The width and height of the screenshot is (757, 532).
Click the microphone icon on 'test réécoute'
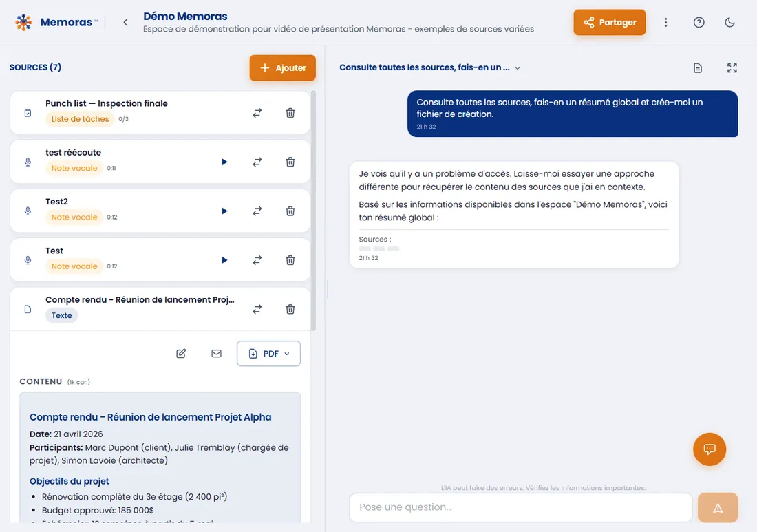[x=28, y=162]
